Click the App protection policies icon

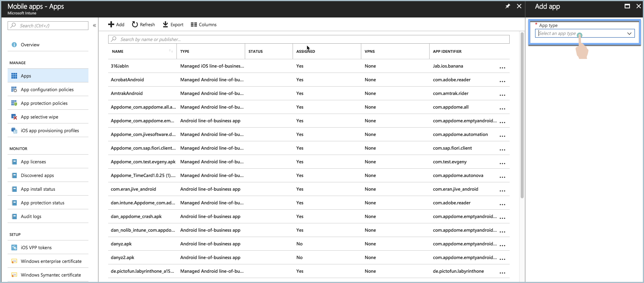pos(14,103)
